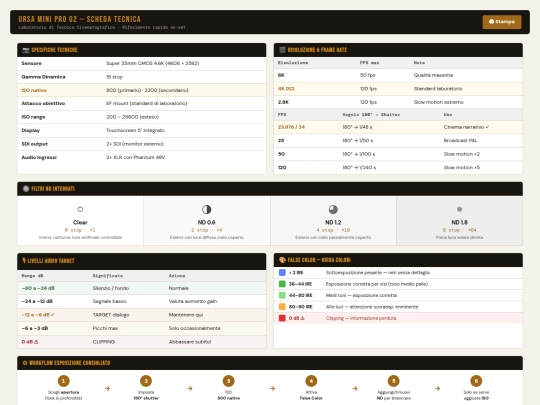Click the ND 0.6 half-circle icon
Viewport: 540px width, 405px height.
tap(206, 209)
